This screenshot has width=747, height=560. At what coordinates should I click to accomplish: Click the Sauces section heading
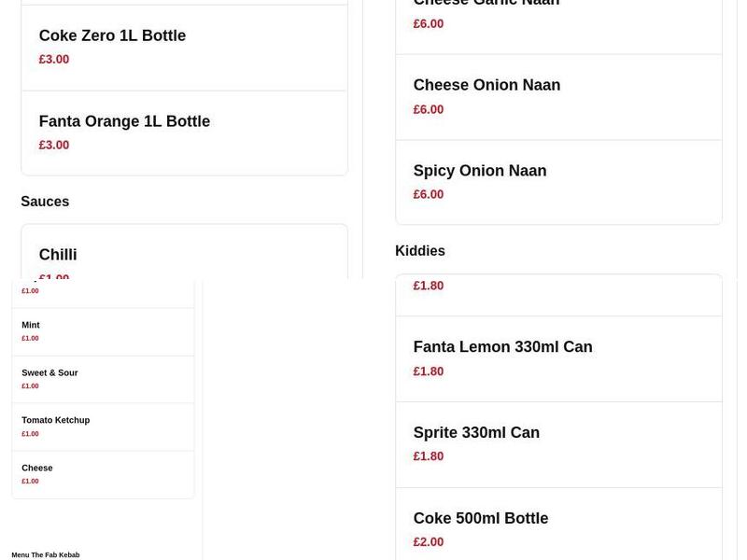pos(44,201)
